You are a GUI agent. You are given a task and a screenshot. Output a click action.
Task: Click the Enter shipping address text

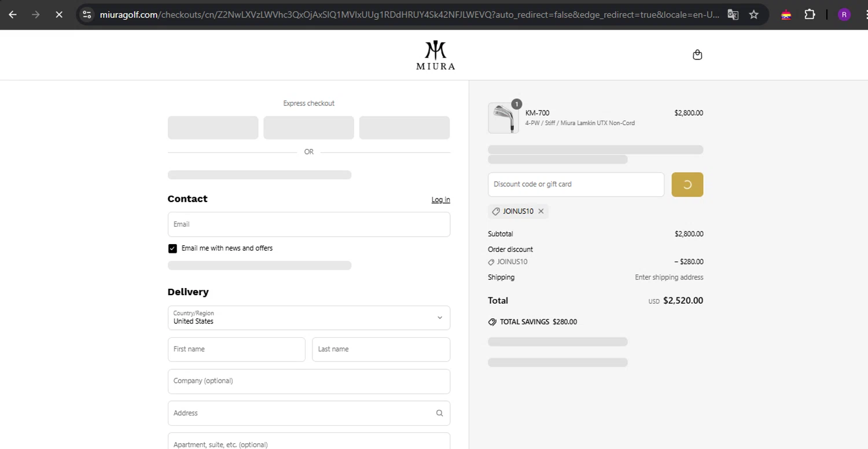tap(669, 277)
